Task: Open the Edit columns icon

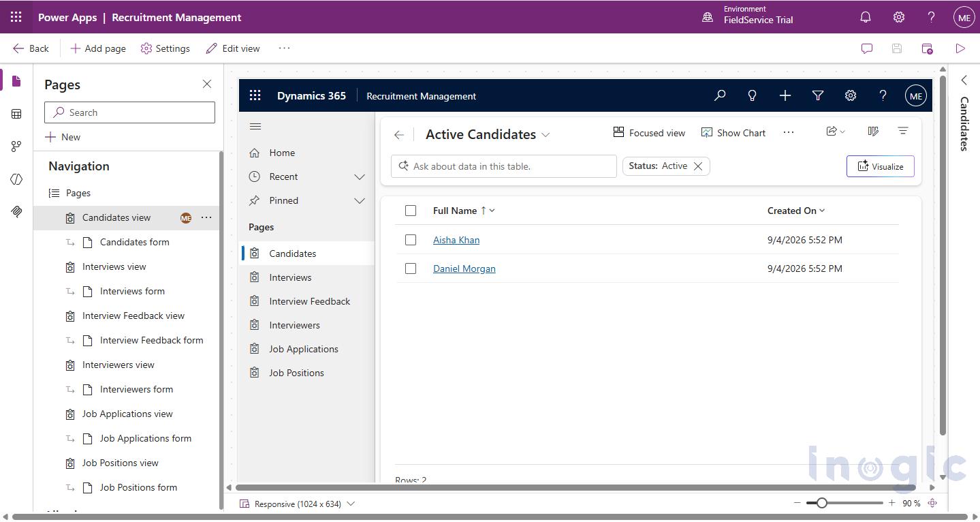Action: 873,132
